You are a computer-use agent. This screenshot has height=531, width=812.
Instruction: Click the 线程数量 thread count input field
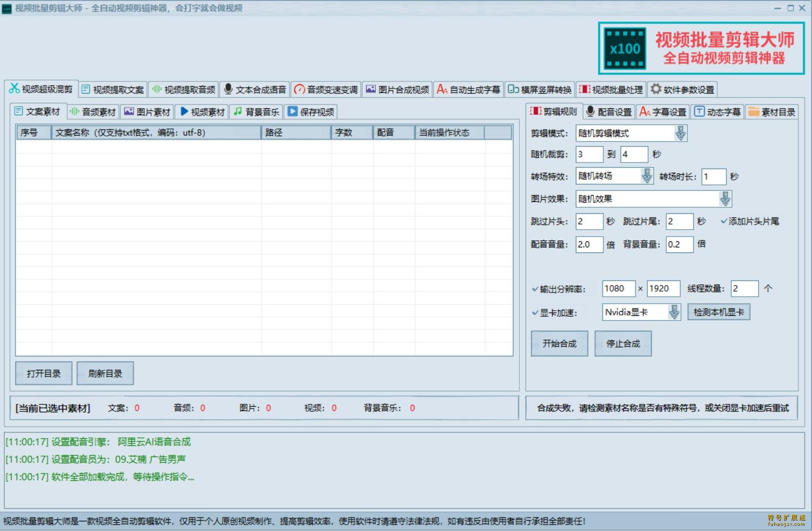click(744, 289)
